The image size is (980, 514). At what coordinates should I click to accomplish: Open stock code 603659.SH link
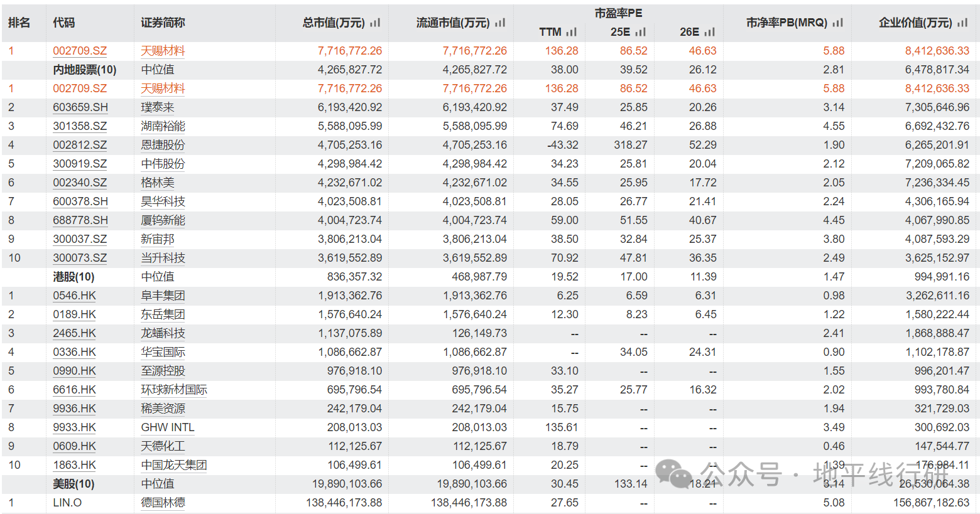coord(80,107)
